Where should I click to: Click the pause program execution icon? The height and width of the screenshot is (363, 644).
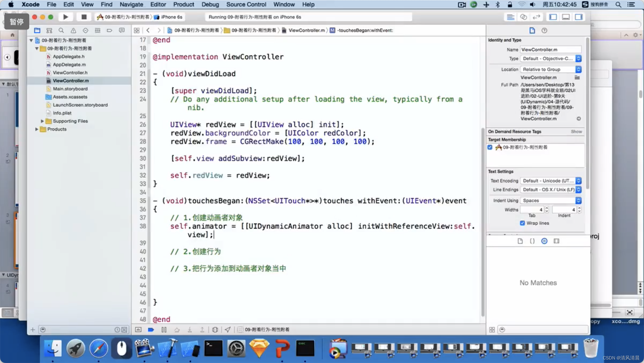164,329
